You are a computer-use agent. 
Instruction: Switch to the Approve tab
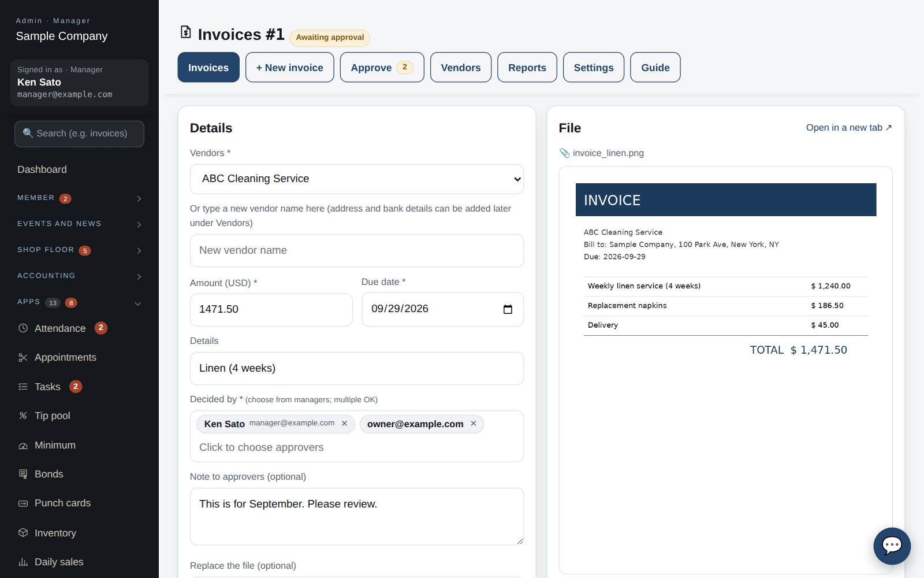pos(382,68)
